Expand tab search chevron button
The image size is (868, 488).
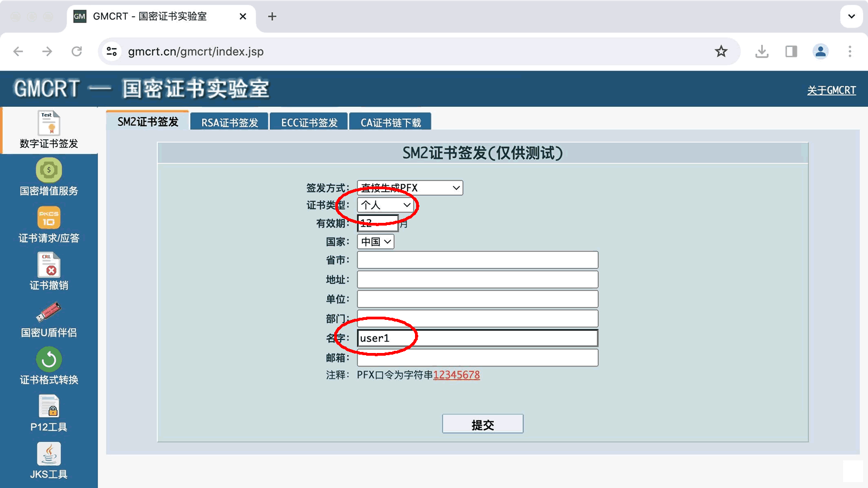(x=851, y=16)
